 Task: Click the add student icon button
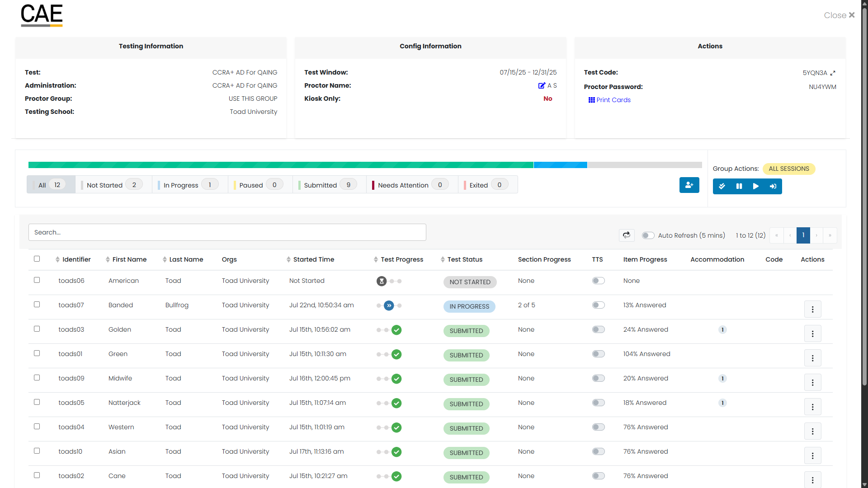689,185
